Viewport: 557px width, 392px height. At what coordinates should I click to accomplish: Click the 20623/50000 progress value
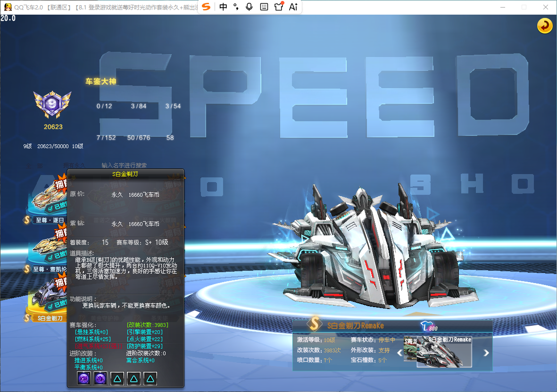pos(53,146)
